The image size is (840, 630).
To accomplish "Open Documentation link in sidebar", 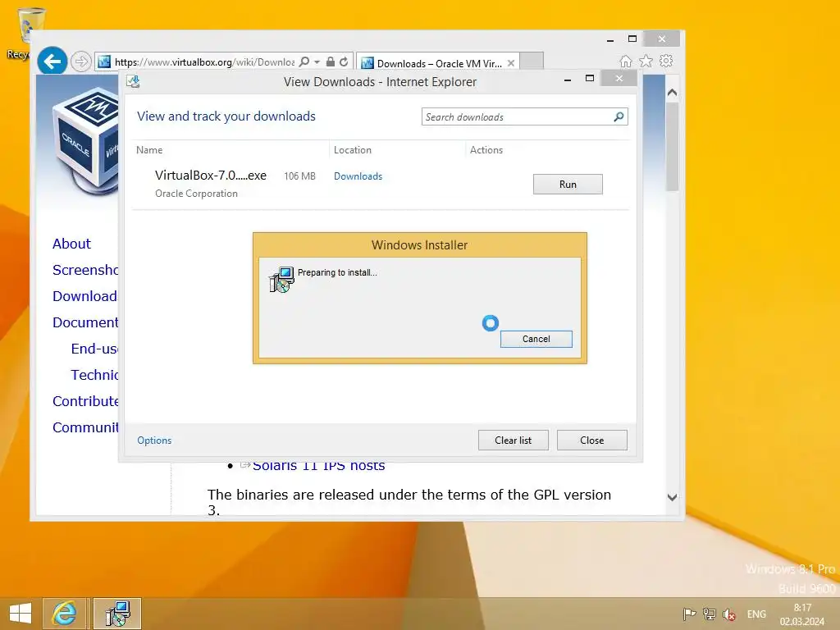I will click(x=85, y=322).
